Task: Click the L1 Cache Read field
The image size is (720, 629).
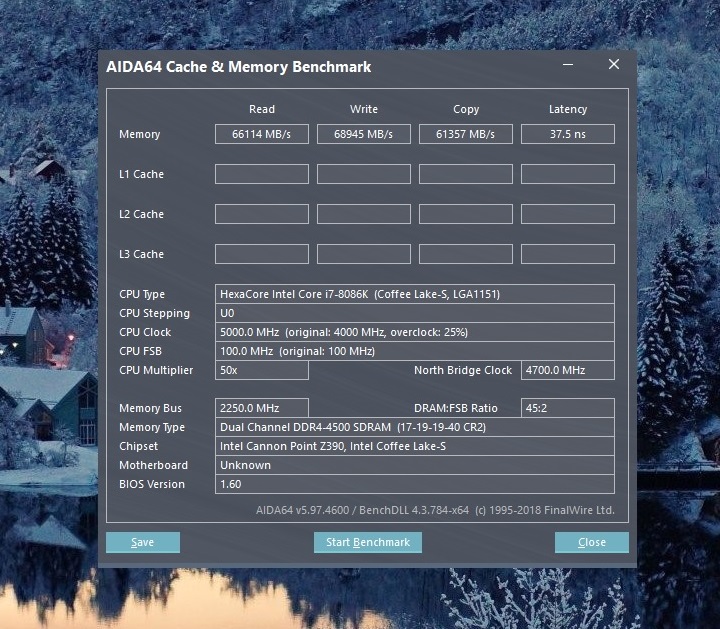Action: [x=262, y=174]
